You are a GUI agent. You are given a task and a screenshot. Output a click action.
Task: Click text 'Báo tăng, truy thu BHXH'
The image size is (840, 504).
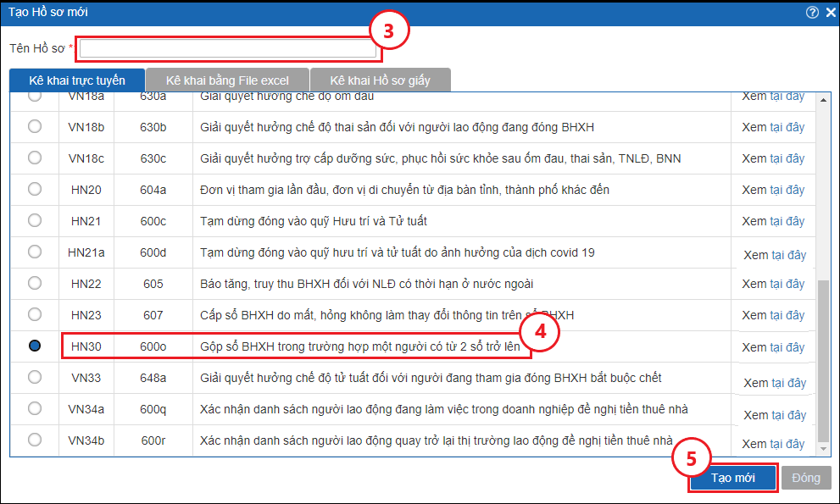tap(265, 284)
